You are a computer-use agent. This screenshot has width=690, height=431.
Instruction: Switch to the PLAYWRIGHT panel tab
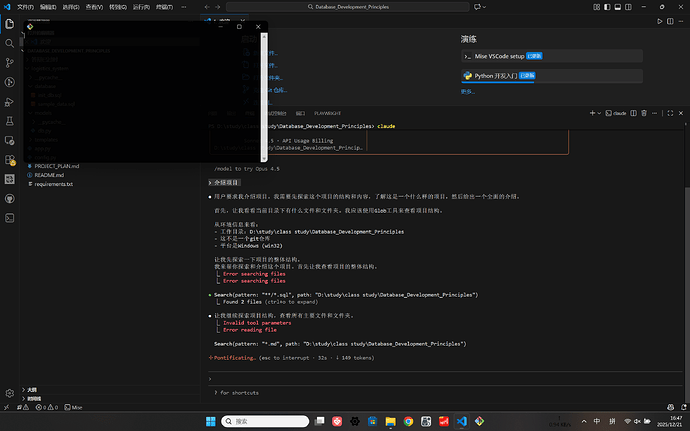(327, 113)
